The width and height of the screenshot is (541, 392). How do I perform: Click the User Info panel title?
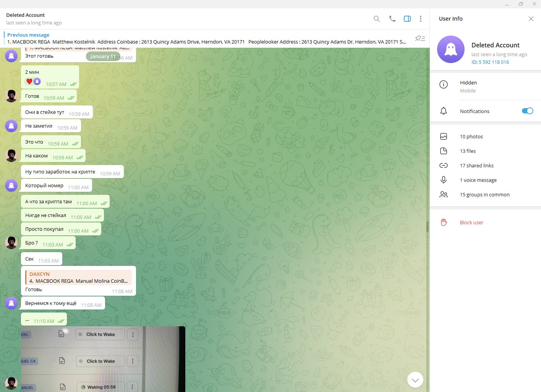(451, 19)
